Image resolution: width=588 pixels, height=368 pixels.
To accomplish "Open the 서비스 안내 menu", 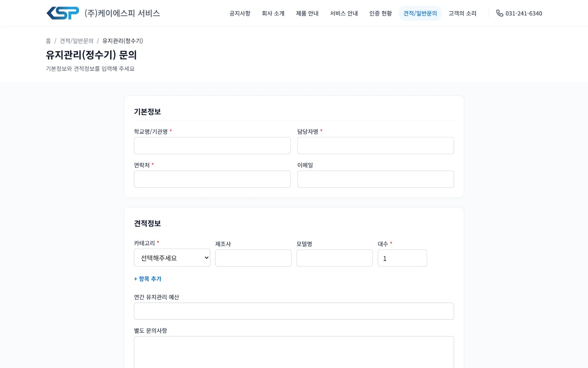I will click(x=344, y=13).
